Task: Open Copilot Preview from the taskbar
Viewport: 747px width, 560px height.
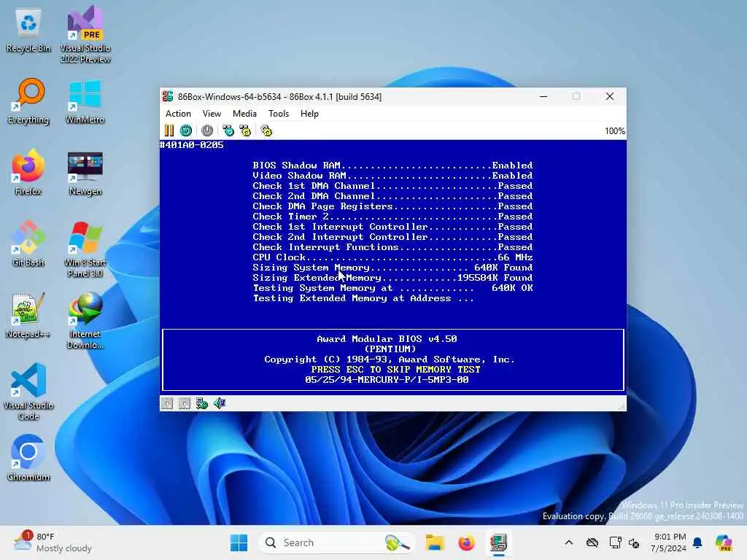Action: click(724, 542)
